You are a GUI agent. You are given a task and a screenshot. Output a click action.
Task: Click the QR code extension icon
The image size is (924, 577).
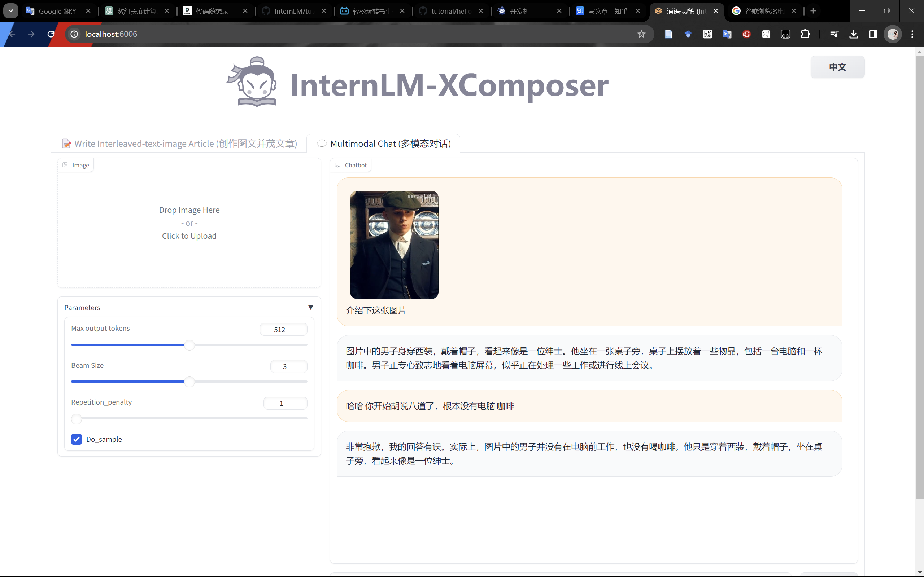707,34
